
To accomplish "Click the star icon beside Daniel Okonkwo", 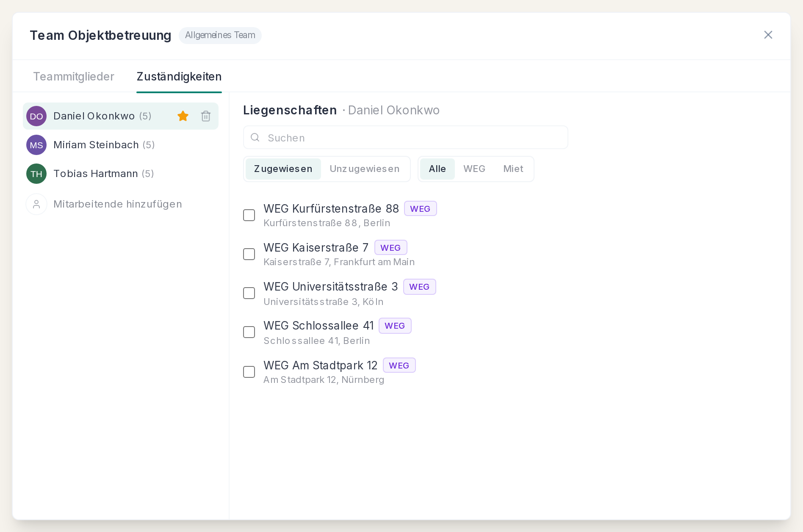I will (x=183, y=116).
